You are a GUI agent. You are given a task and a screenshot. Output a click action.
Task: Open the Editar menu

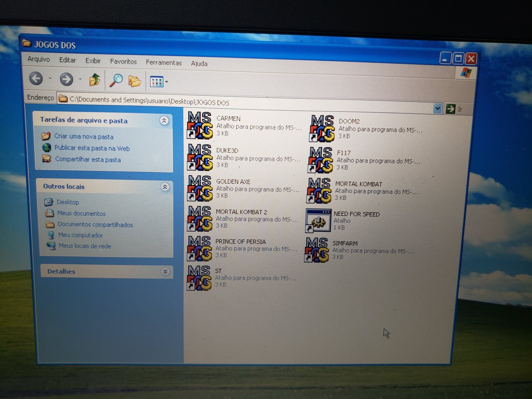pyautogui.click(x=67, y=60)
